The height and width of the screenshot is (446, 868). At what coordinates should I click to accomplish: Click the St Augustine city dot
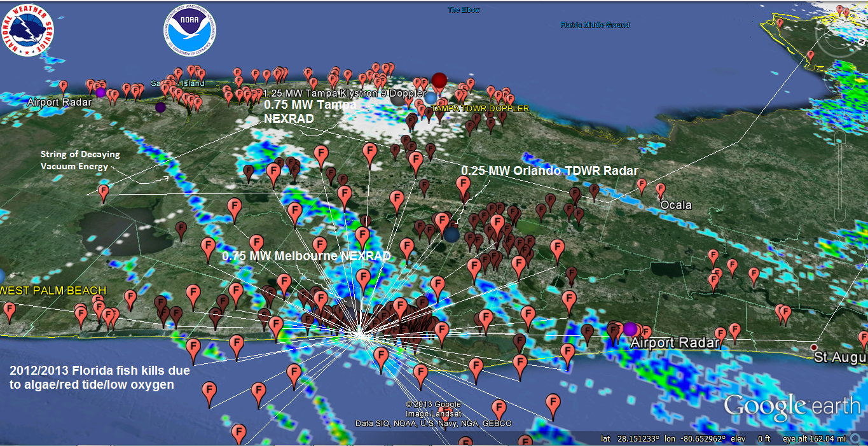pyautogui.click(x=814, y=347)
